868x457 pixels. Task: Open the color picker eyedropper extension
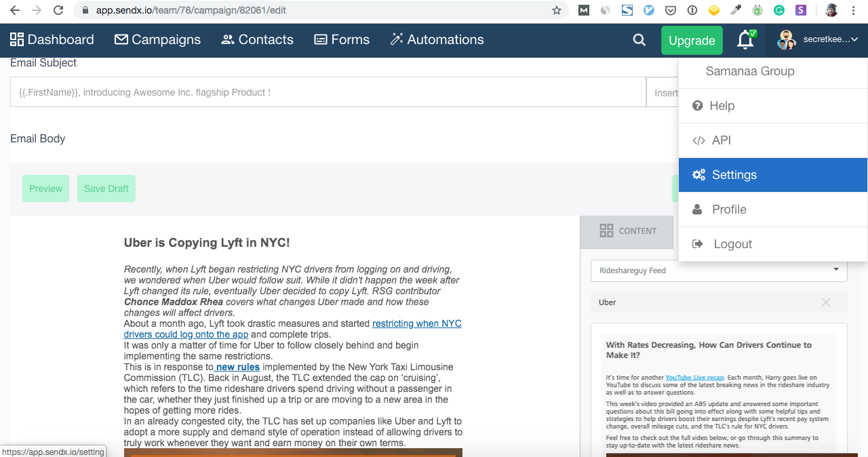[736, 10]
